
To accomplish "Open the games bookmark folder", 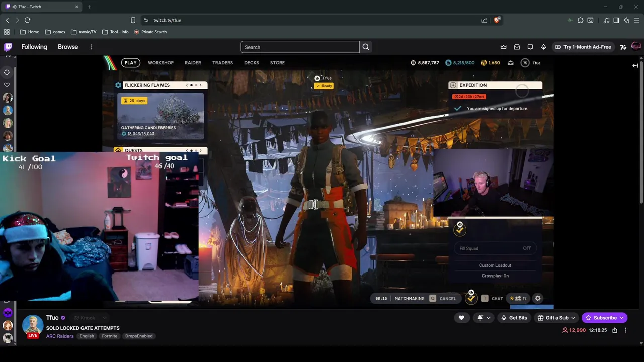I will (55, 32).
